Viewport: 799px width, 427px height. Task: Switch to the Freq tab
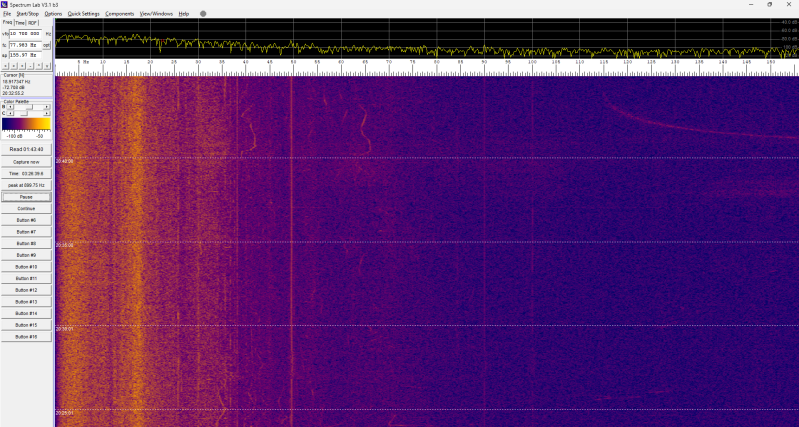coord(8,22)
